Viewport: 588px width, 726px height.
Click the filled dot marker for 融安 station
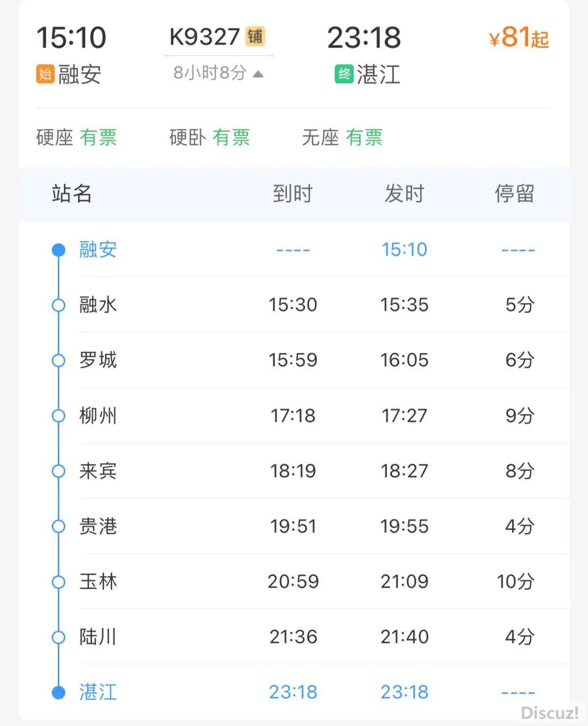(58, 250)
